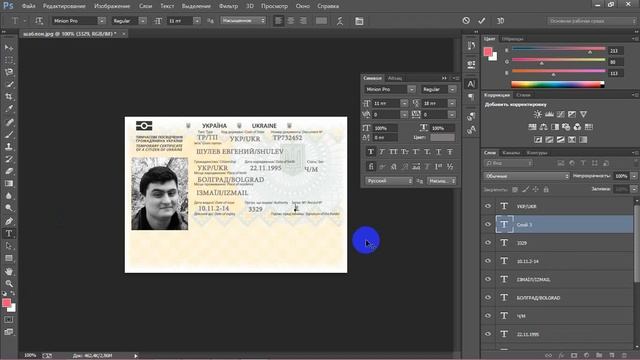The height and width of the screenshot is (360, 640).
Task: Hide the УКР/UKR text layer
Action: (x=488, y=206)
